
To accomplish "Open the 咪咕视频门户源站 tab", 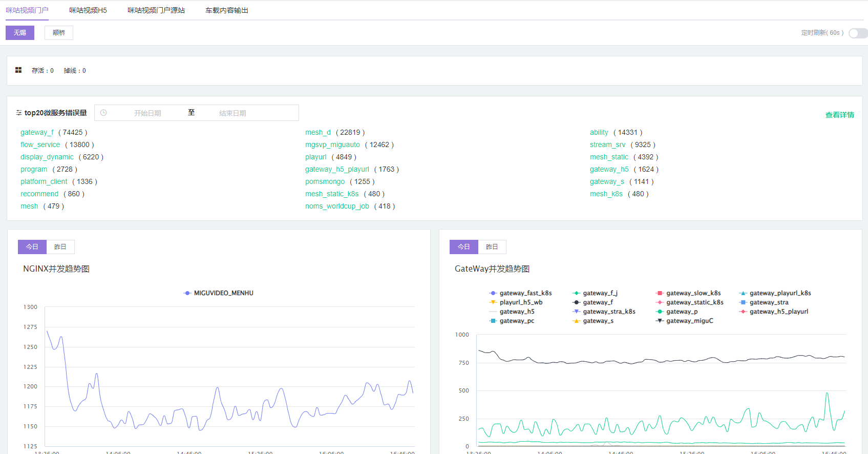I will [x=156, y=10].
